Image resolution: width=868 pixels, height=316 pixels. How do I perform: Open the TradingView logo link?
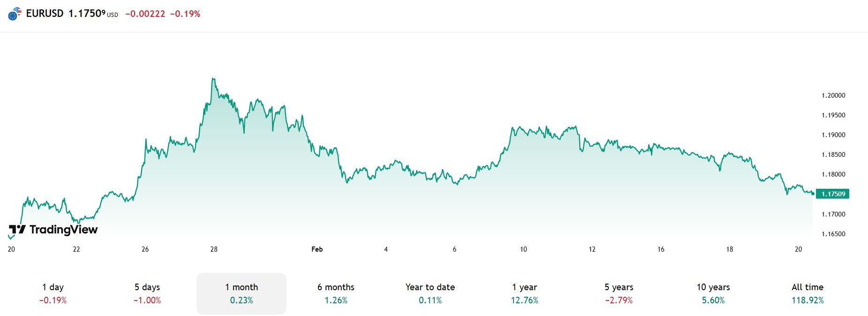coord(53,230)
